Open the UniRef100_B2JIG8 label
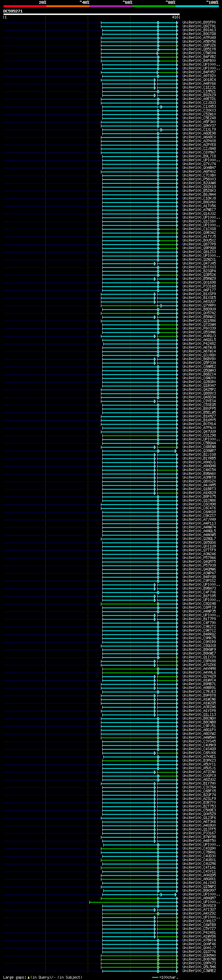222x980 pixels. [x=199, y=454]
